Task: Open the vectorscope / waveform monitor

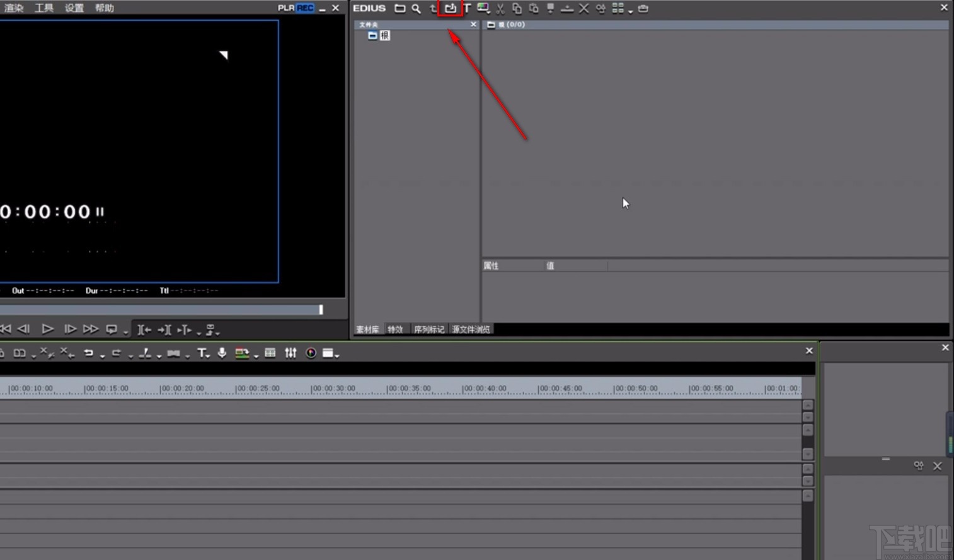Action: tap(311, 353)
